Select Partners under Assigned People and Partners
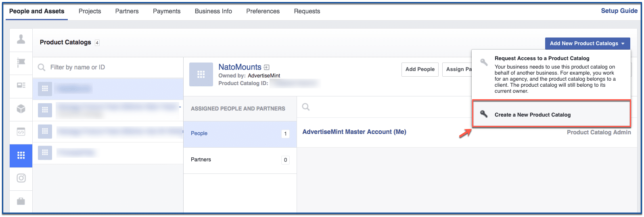The height and width of the screenshot is (217, 644). click(x=240, y=160)
